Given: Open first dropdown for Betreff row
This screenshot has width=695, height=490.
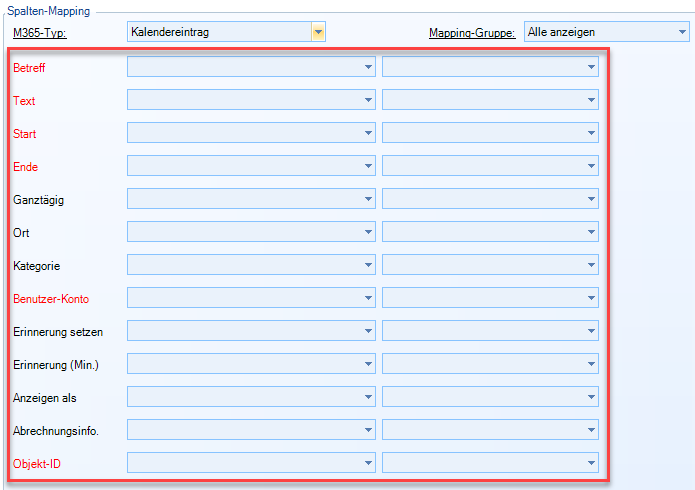Looking at the screenshot, I should pyautogui.click(x=251, y=67).
